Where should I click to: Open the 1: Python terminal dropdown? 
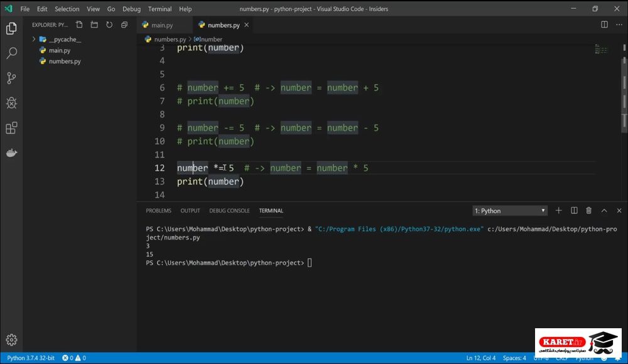[x=509, y=211]
